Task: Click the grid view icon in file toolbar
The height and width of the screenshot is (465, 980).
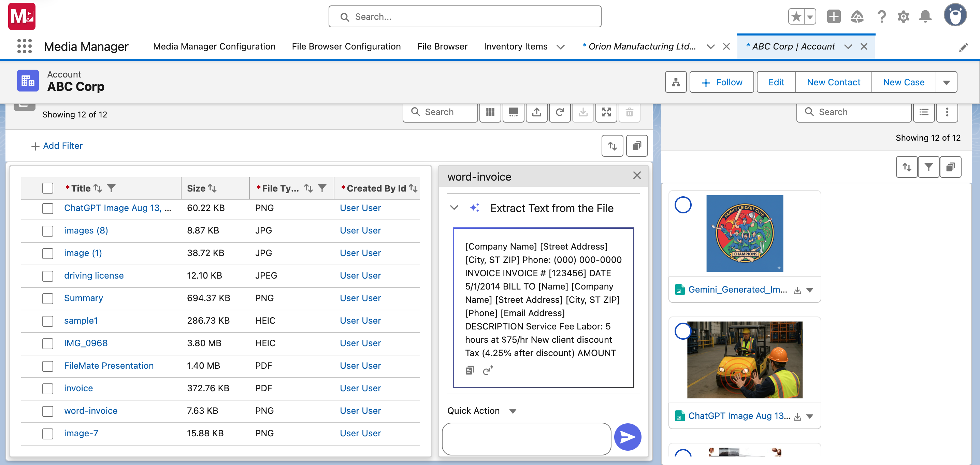Action: pos(490,112)
